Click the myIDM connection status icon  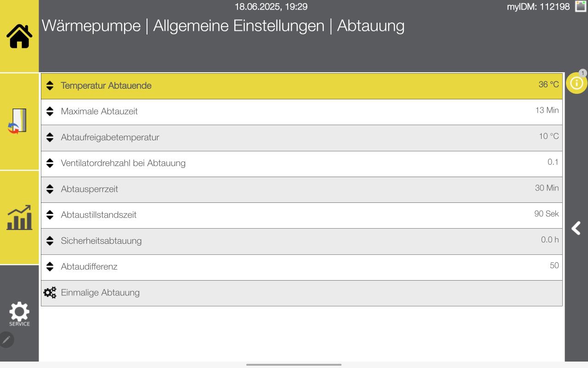[x=580, y=6]
